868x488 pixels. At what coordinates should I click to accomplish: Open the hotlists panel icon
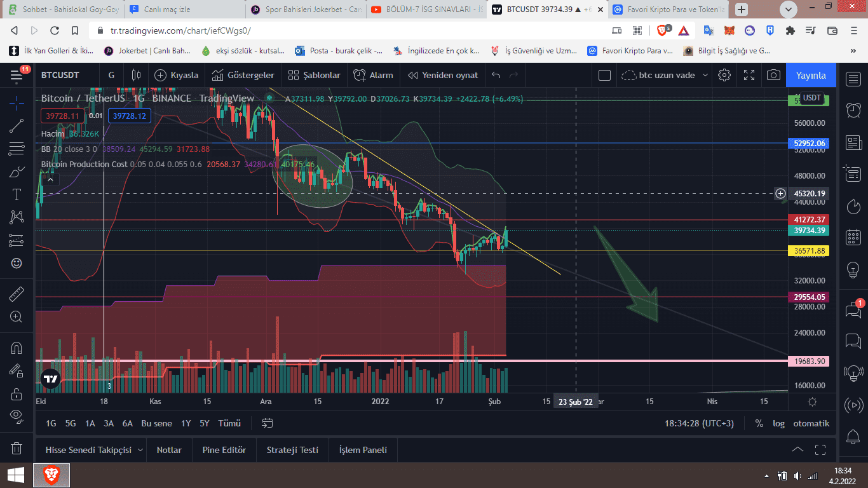tap(853, 206)
